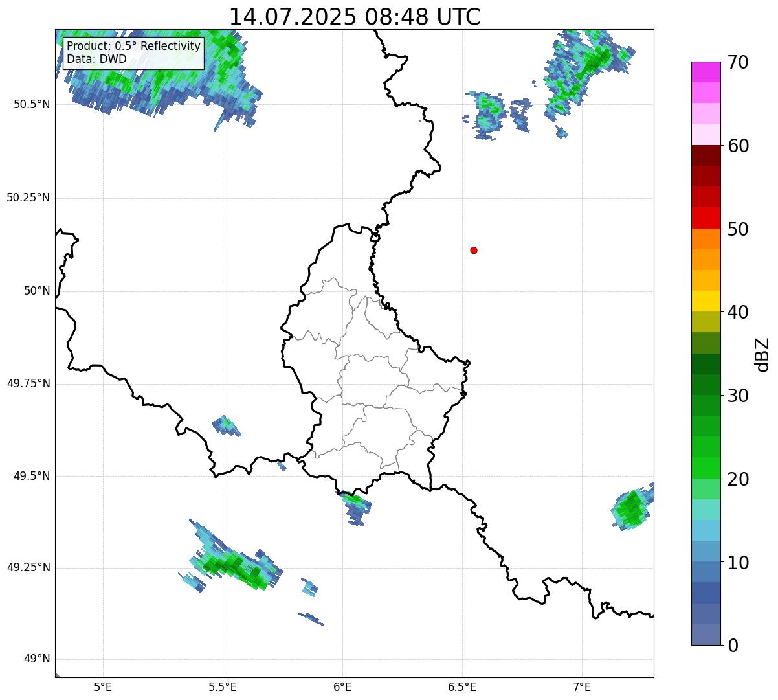Click the latitude label 49.5°N
778x700 pixels.
point(31,476)
